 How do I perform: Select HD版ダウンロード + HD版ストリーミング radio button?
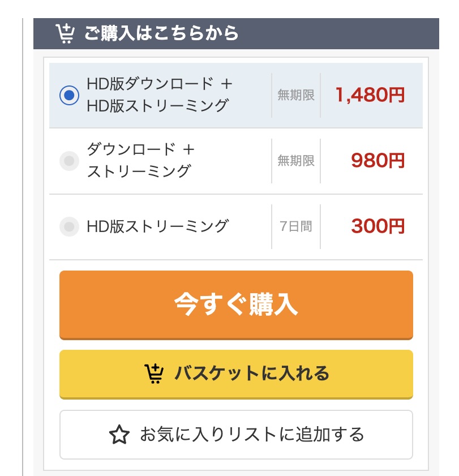69,95
